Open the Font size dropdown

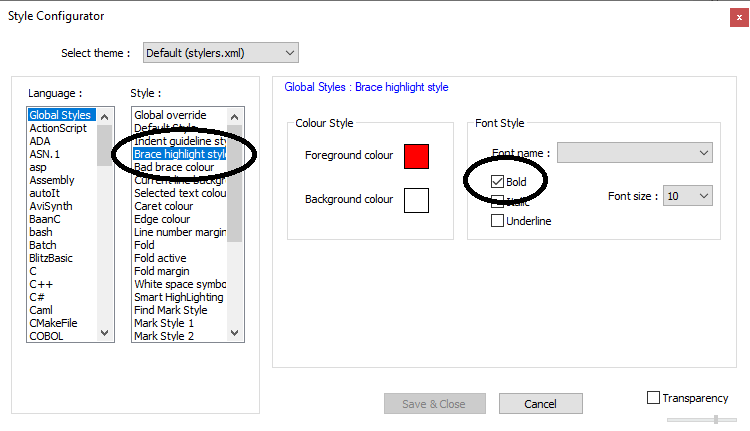pos(687,196)
